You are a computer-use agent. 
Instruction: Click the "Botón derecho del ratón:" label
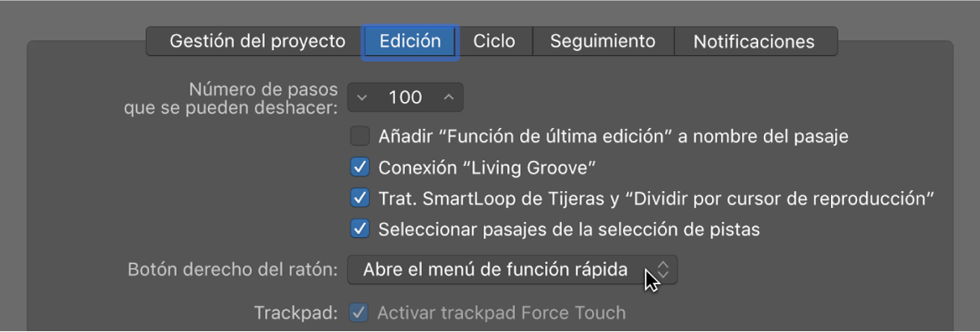[233, 270]
